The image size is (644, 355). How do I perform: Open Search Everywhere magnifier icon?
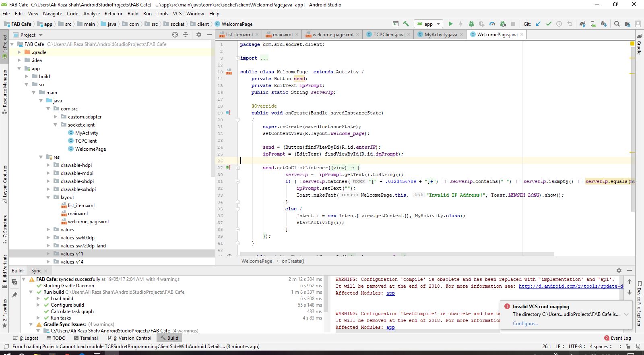[617, 24]
